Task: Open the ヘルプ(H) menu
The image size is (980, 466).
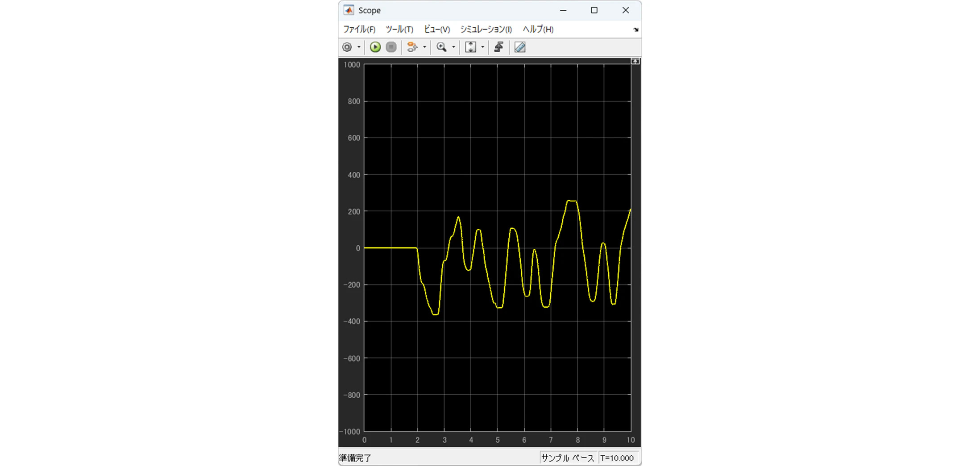Action: (x=538, y=29)
